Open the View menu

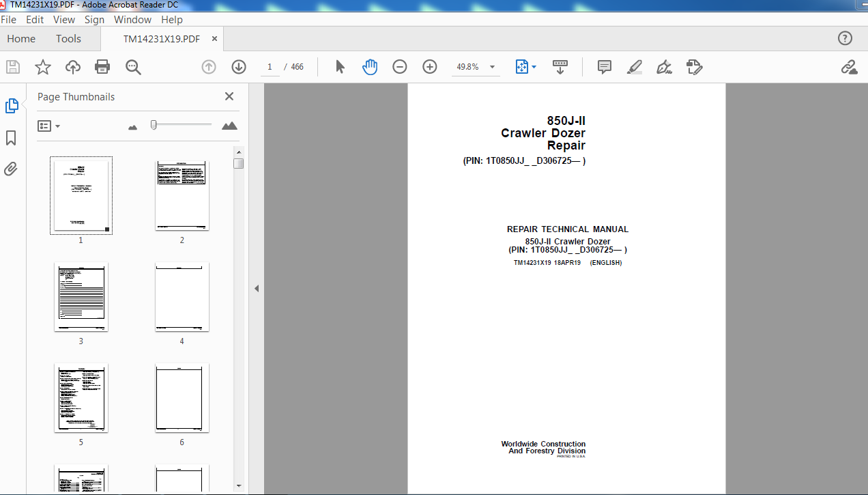click(64, 20)
